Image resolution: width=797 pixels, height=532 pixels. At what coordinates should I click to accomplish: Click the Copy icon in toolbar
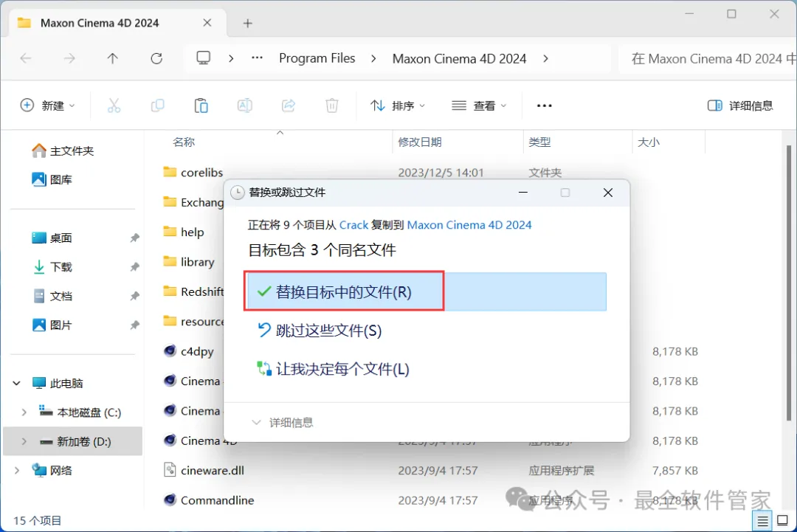pos(158,106)
